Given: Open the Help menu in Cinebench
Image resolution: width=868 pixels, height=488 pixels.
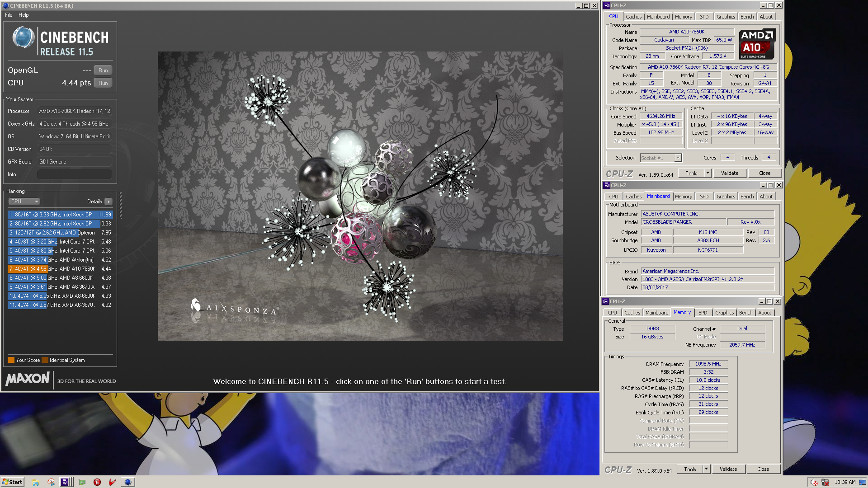Looking at the screenshot, I should pos(24,15).
